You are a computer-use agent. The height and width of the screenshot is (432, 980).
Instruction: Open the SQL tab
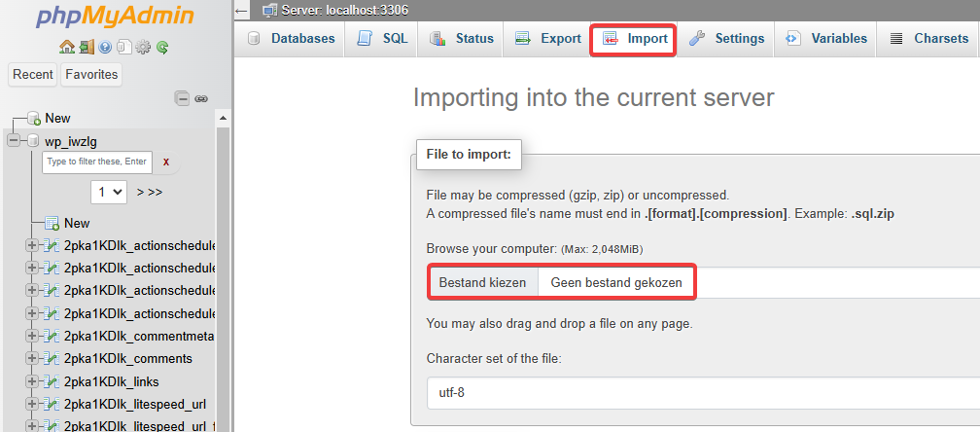click(382, 39)
